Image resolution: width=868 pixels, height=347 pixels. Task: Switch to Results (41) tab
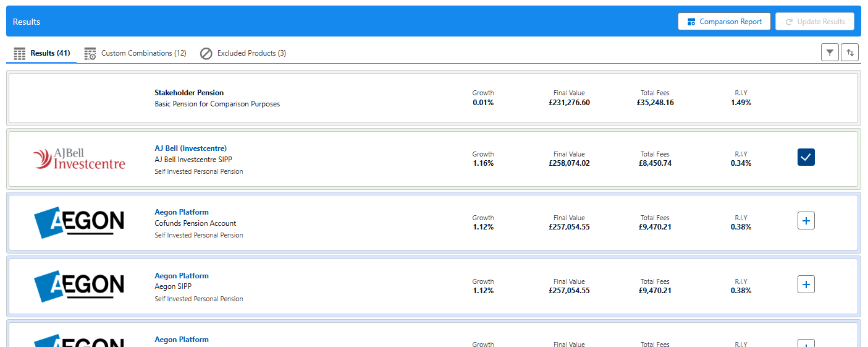point(41,53)
